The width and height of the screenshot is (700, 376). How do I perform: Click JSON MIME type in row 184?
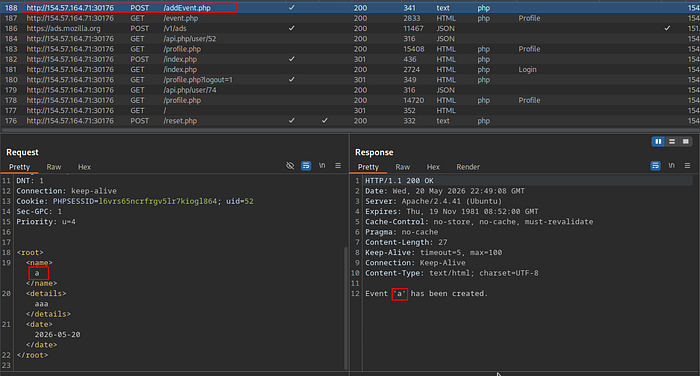coord(446,39)
